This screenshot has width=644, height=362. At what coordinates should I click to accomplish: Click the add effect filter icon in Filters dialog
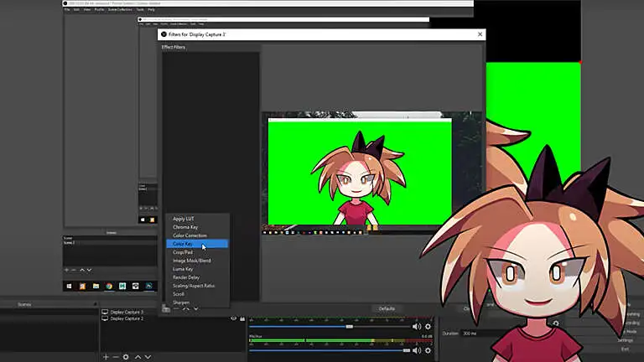click(x=166, y=309)
